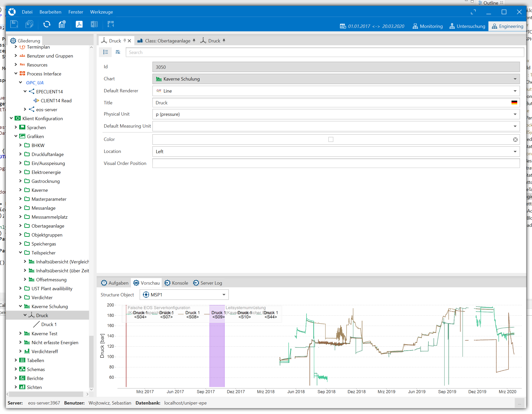Screen dimensions: 532x414
Task: Click the numbered list view icon
Action: tap(106, 52)
